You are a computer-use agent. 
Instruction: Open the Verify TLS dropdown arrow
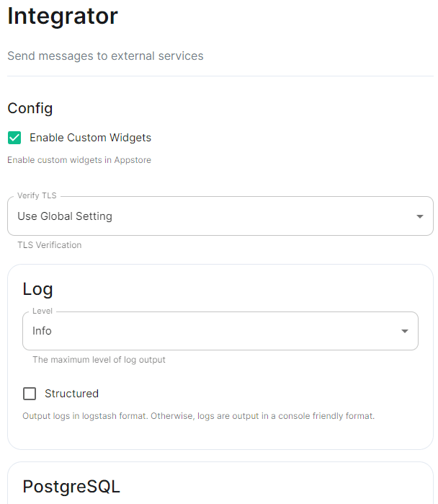(420, 216)
